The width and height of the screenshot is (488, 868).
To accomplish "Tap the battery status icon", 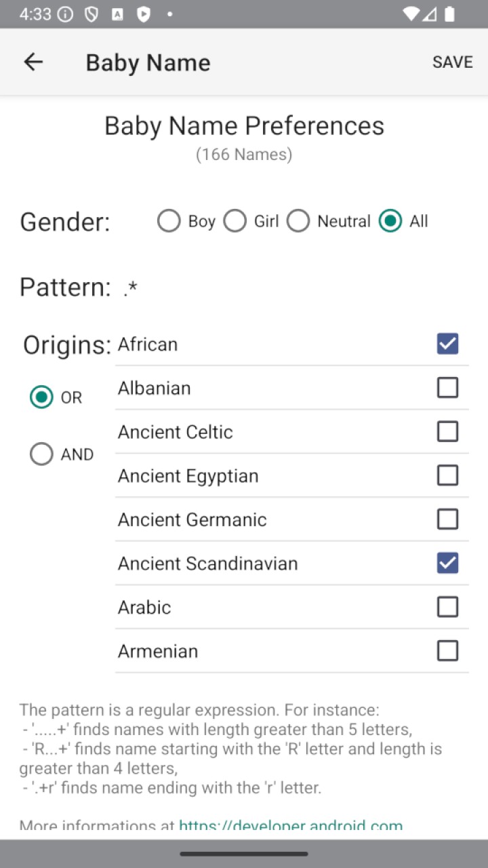I will point(449,14).
